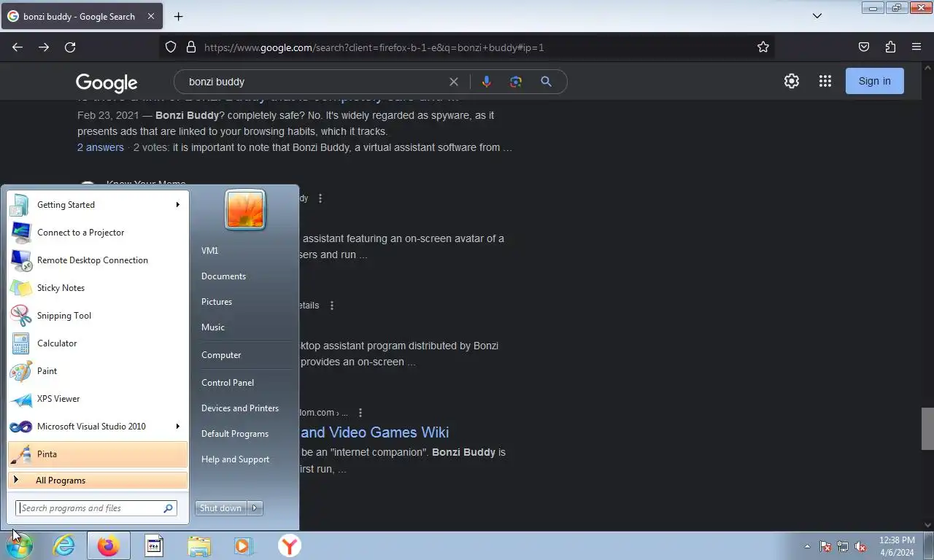Expand Getting Started submenu arrow
Screen dimensions: 934x560
[x=177, y=205]
